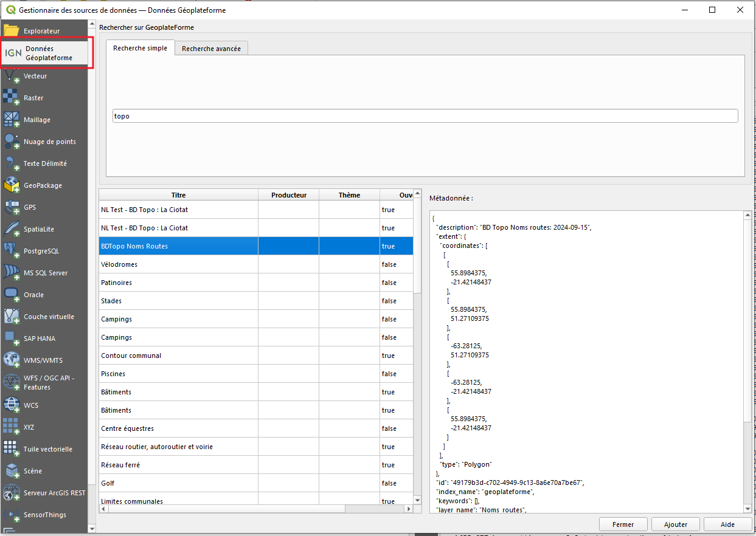Open the GeoPackage source
The height and width of the screenshot is (536, 756).
(44, 185)
